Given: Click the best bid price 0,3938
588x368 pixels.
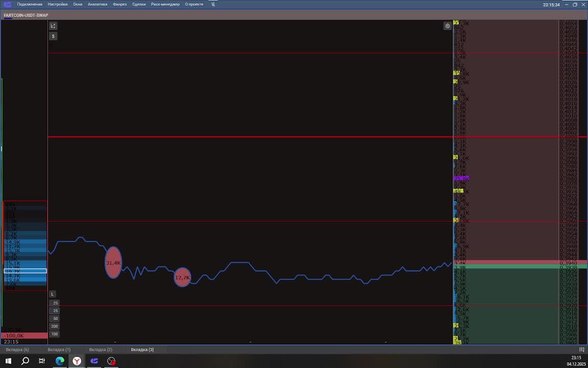Looking at the screenshot, I should pos(568,267).
